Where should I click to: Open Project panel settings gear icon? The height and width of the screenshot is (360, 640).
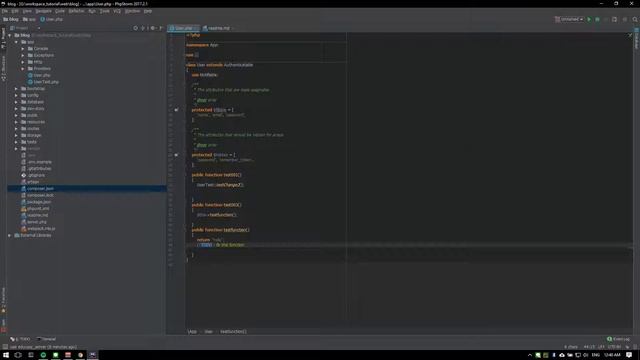pos(153,28)
